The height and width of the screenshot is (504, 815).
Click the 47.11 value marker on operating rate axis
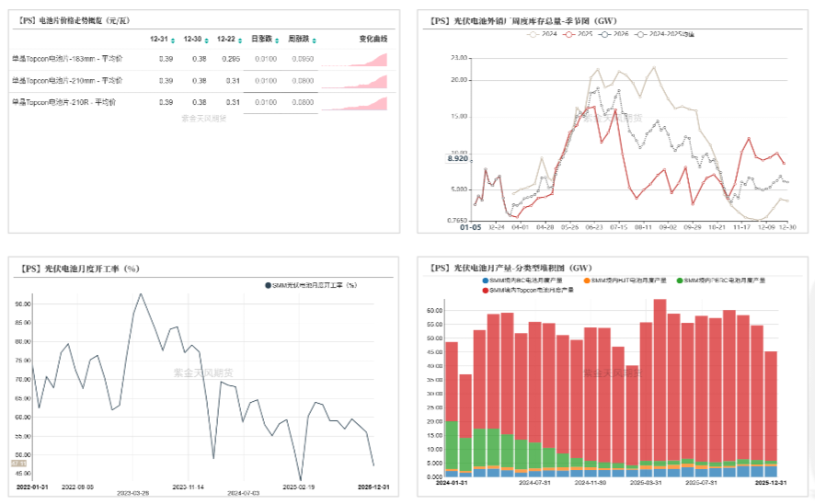tap(18, 463)
